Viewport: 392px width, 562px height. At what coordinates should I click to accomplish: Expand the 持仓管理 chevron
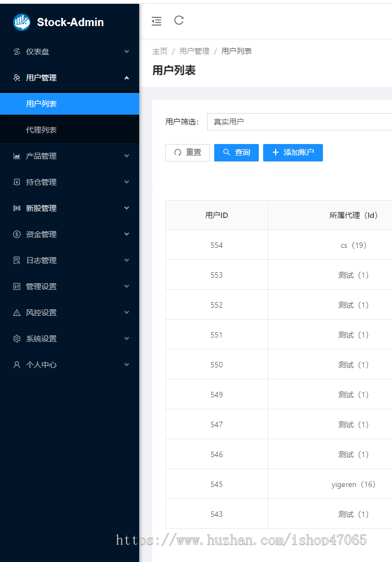[127, 182]
